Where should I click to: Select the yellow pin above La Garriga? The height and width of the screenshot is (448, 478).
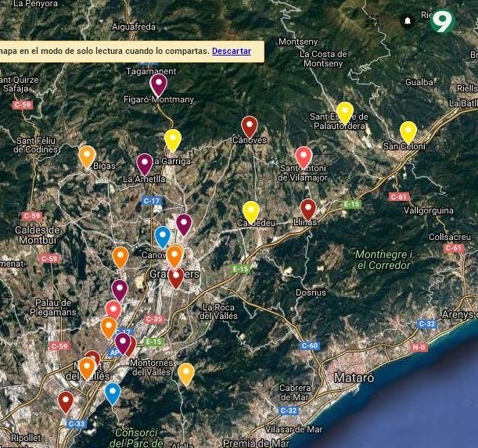(173, 139)
